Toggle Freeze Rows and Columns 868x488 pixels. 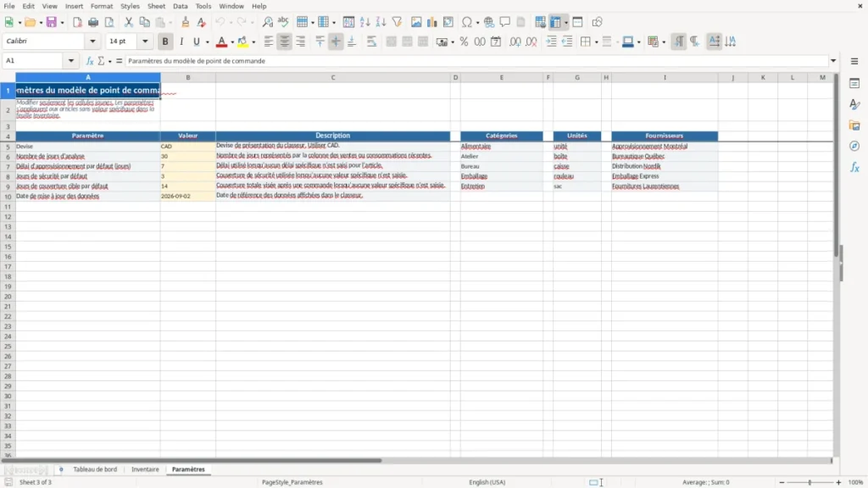tap(556, 22)
